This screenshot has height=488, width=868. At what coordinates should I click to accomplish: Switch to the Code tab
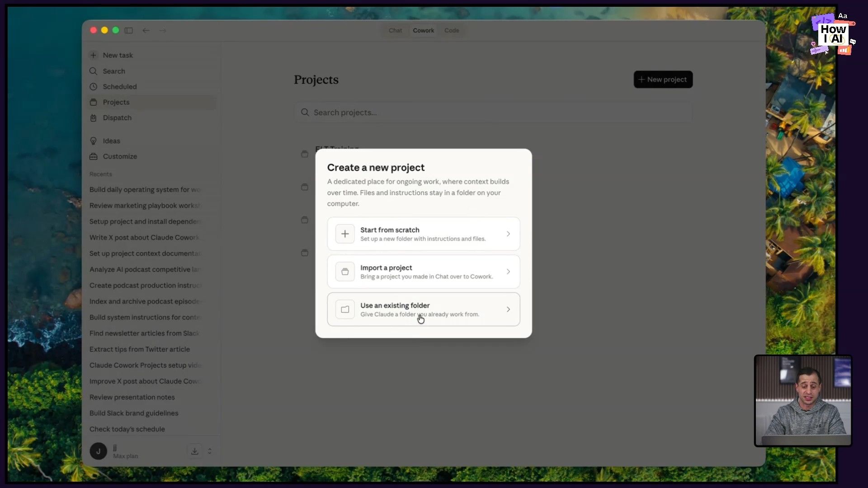click(x=452, y=30)
